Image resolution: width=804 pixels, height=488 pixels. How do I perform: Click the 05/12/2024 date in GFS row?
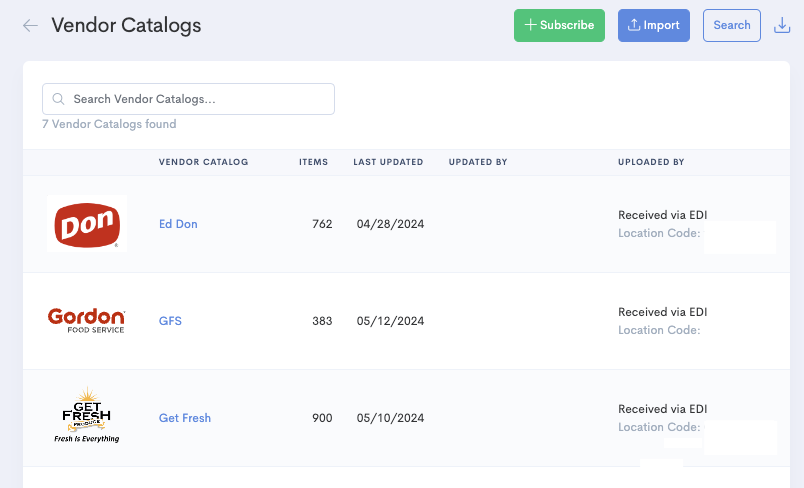[x=390, y=321]
